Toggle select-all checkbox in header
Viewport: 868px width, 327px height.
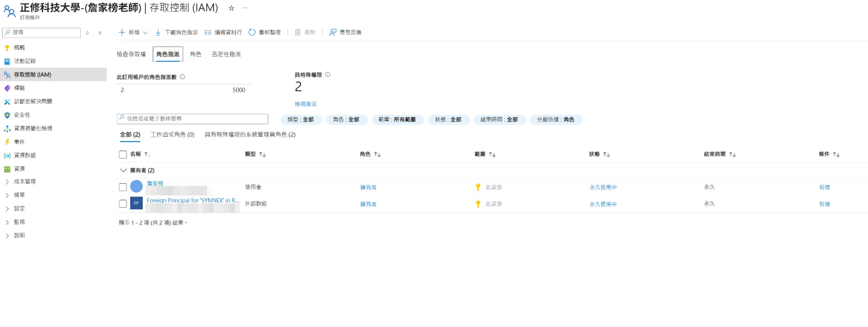tap(123, 154)
